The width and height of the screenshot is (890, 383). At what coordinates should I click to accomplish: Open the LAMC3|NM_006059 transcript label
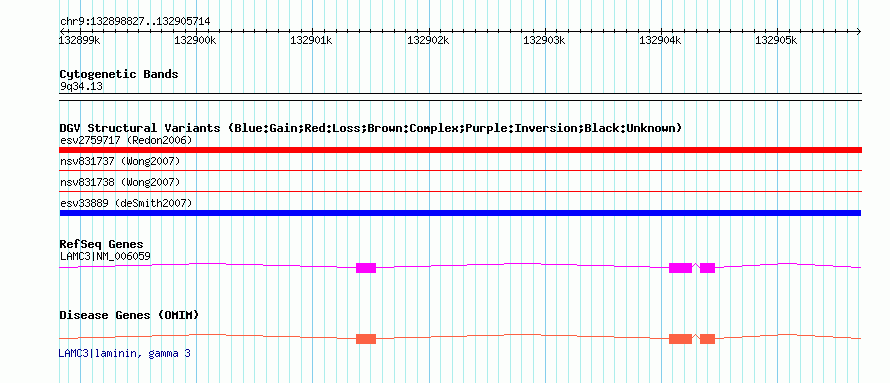coord(105,256)
